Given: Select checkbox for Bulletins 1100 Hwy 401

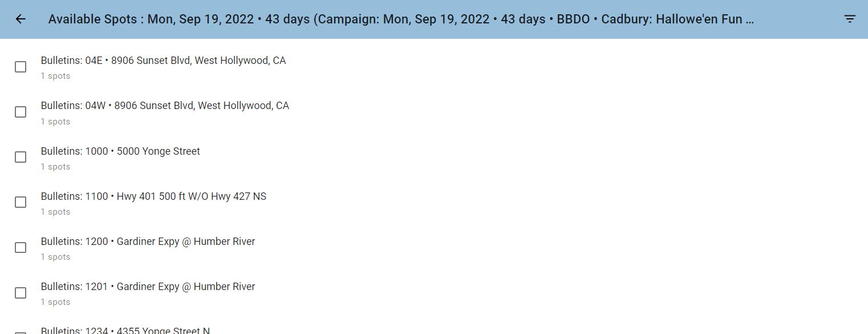Looking at the screenshot, I should click(x=21, y=202).
